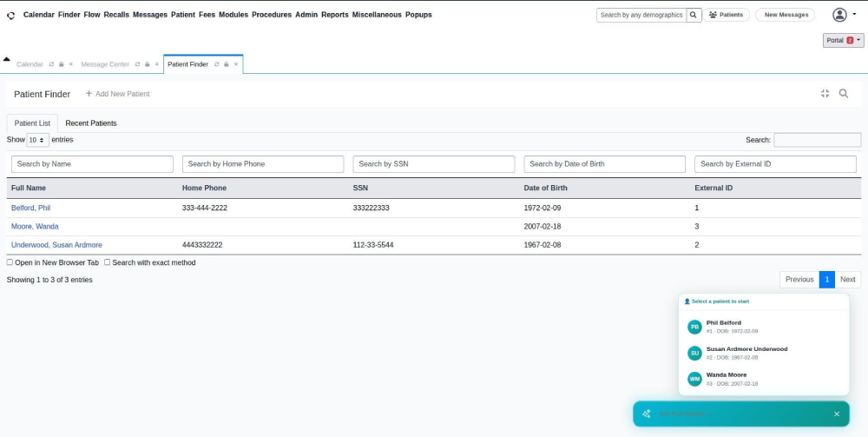Click the magnifier button beside demographics search
This screenshot has height=437, width=868.
694,15
